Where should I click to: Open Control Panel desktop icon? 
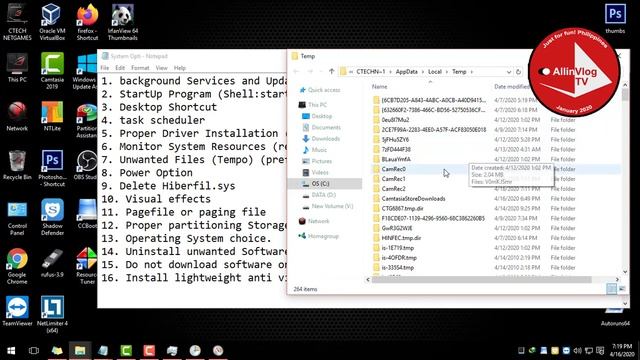click(17, 218)
